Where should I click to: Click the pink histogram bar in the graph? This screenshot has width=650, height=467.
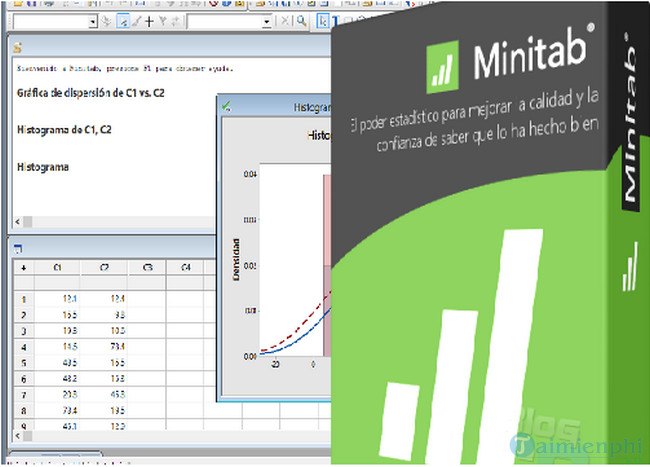pyautogui.click(x=327, y=265)
